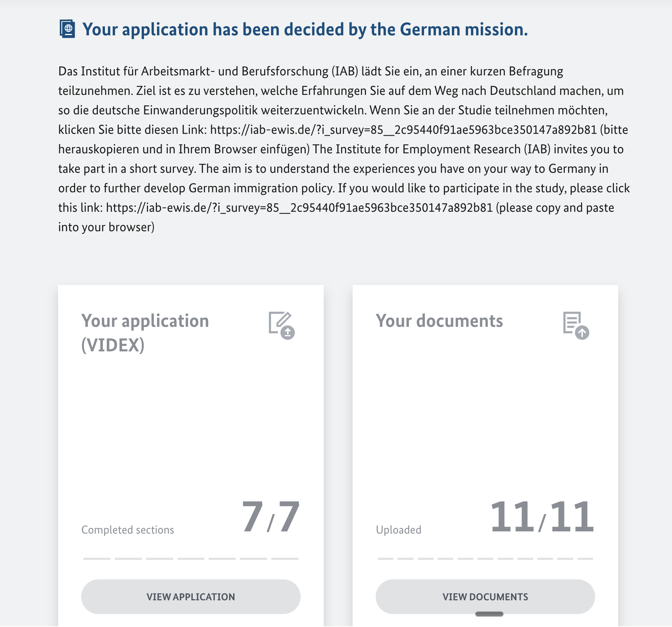Select the "Your application (VIDEX)" card title

[145, 333]
